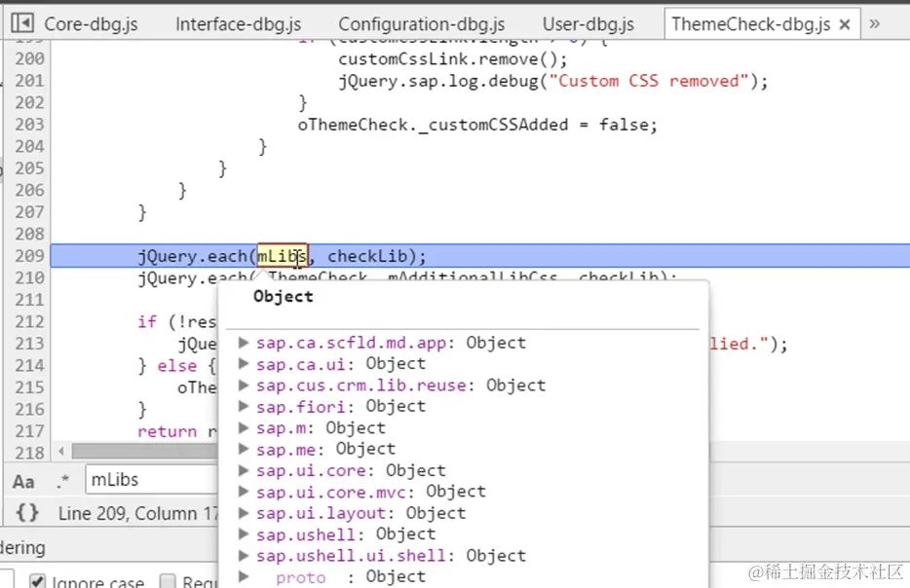The height and width of the screenshot is (588, 910).
Task: Click "Custom CSS removed" string literal
Action: pyautogui.click(x=649, y=81)
